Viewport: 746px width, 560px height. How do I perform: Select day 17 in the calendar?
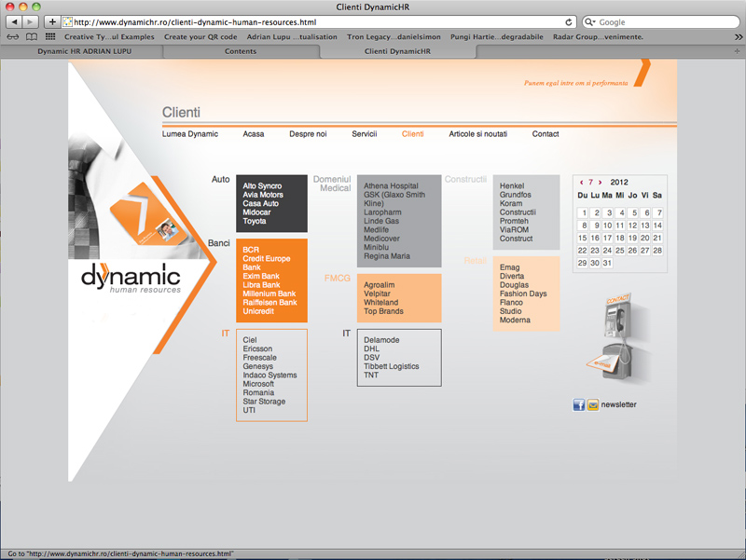coord(608,238)
